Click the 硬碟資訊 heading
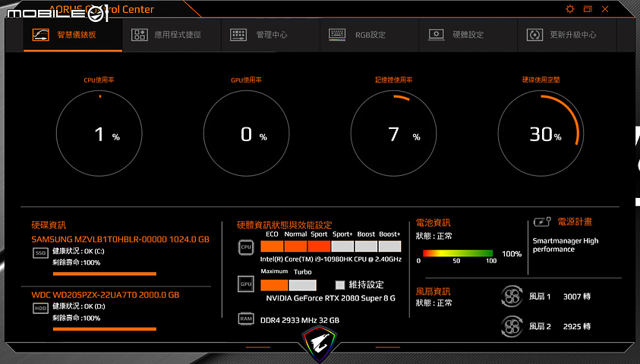Viewport: 640px width, 364px height. point(49,225)
